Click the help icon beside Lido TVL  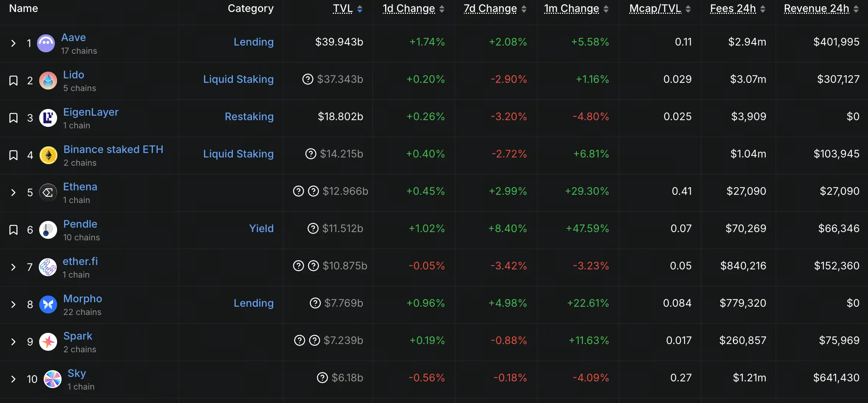tap(308, 79)
